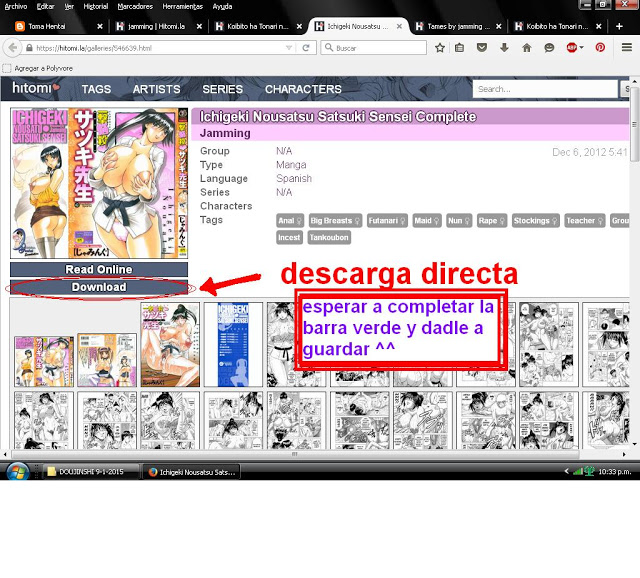Click the scroll right arrow

pyautogui.click(x=624, y=454)
